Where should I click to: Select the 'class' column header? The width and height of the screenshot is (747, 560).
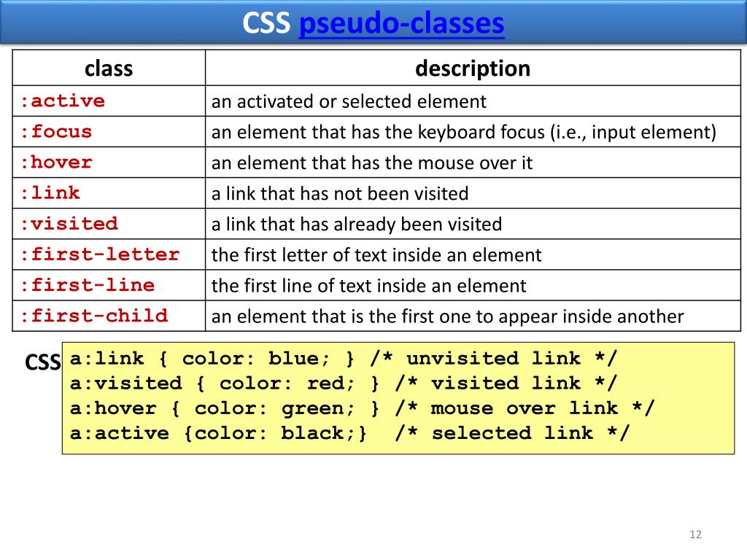click(x=109, y=68)
